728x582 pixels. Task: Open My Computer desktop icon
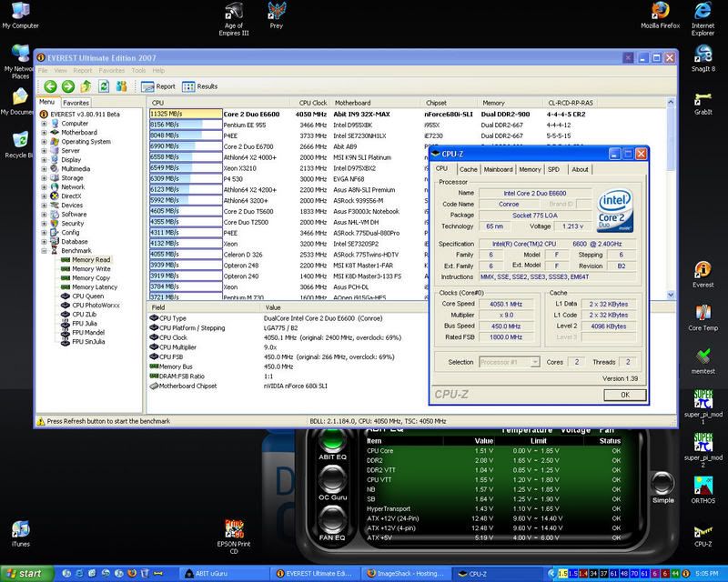[x=20, y=15]
